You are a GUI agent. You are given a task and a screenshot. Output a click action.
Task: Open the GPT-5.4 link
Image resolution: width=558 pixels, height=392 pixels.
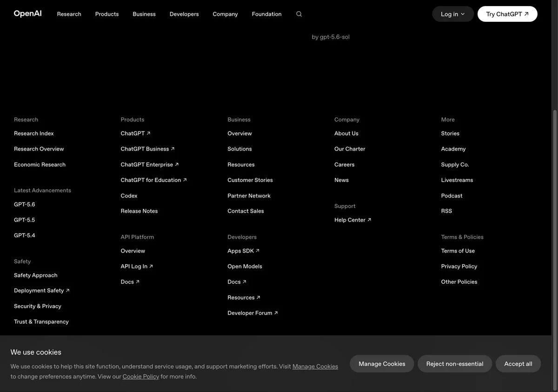coord(25,235)
